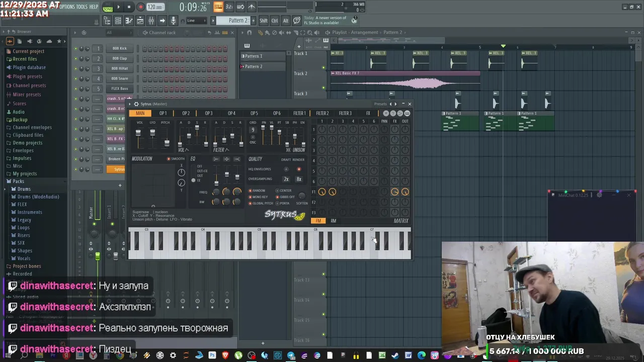Close the Channel rack panel

232,33
